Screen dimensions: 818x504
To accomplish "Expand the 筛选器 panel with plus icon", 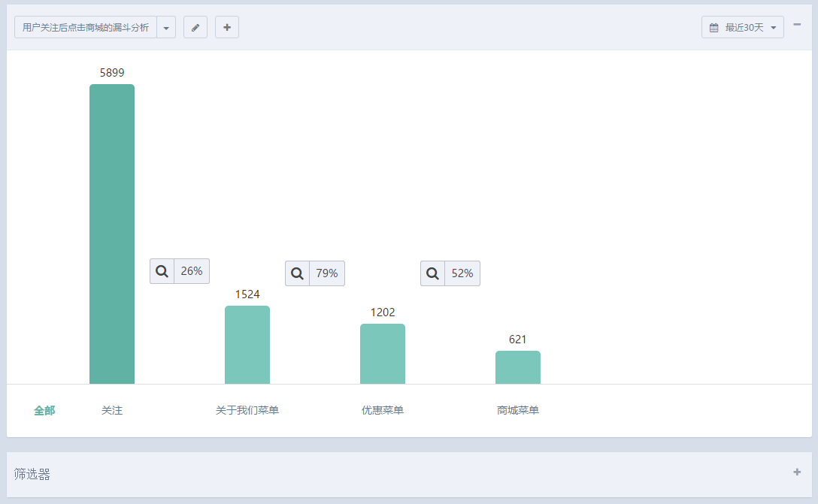I will pos(797,472).
